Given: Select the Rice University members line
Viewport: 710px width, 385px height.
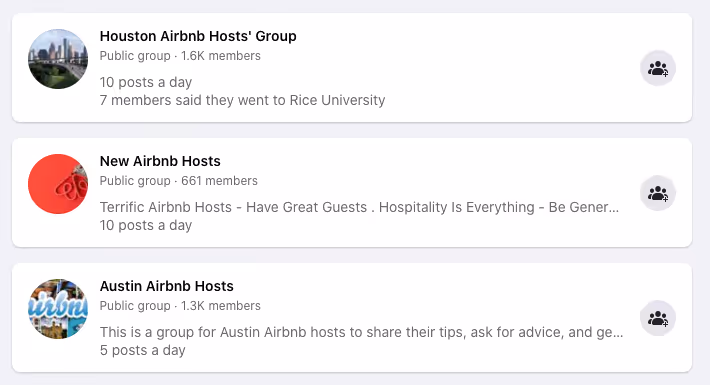Looking at the screenshot, I should 242,100.
